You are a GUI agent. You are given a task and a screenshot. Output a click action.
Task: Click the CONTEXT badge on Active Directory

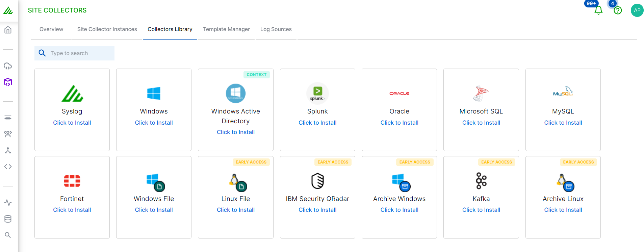(257, 75)
